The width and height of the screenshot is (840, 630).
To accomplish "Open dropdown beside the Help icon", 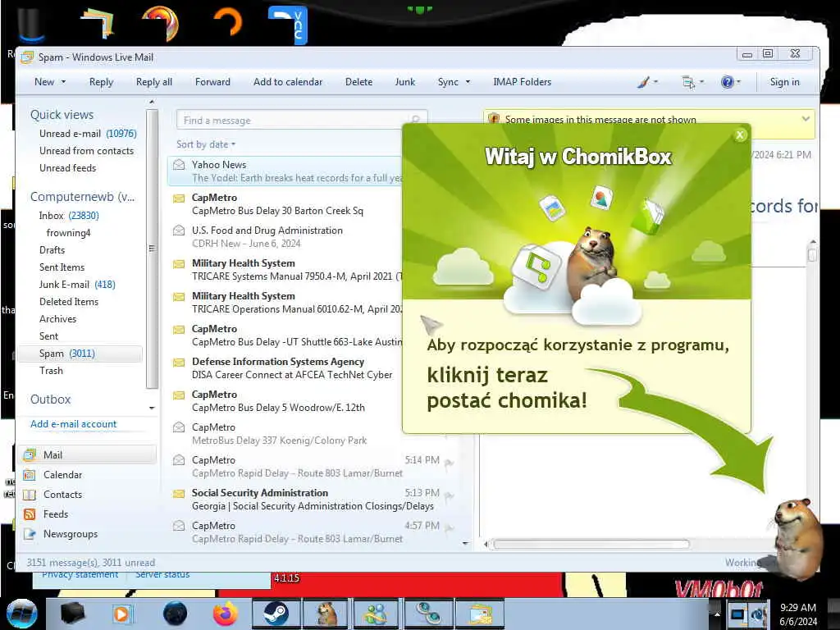I will (739, 82).
